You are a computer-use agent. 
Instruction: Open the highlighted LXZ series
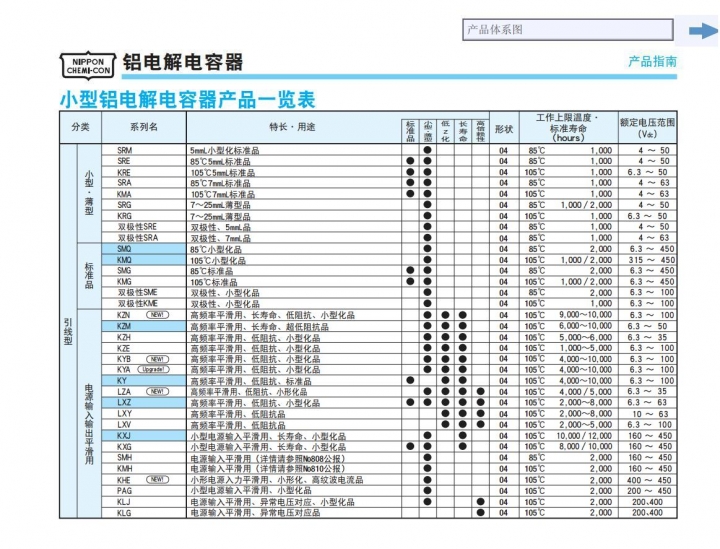pos(144,403)
